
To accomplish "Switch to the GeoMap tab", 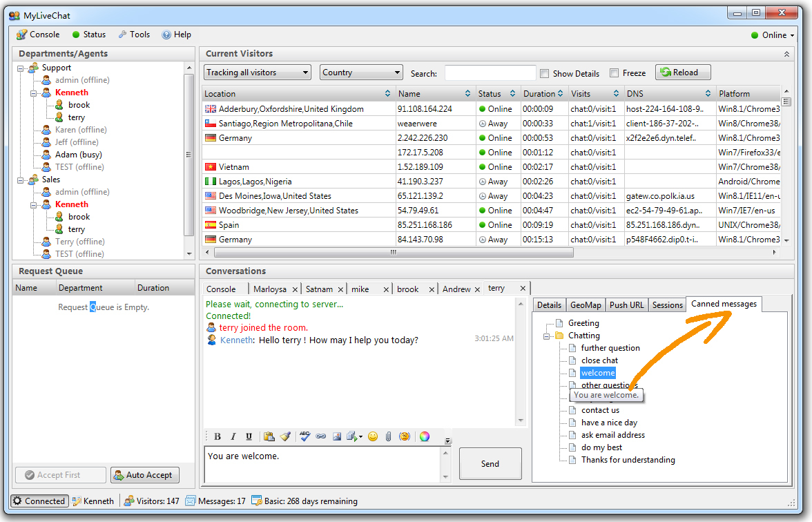I will tap(586, 305).
